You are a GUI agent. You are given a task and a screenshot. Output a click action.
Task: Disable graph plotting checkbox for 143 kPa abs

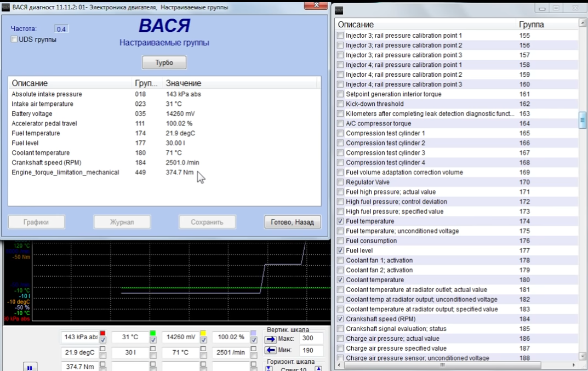(102, 340)
